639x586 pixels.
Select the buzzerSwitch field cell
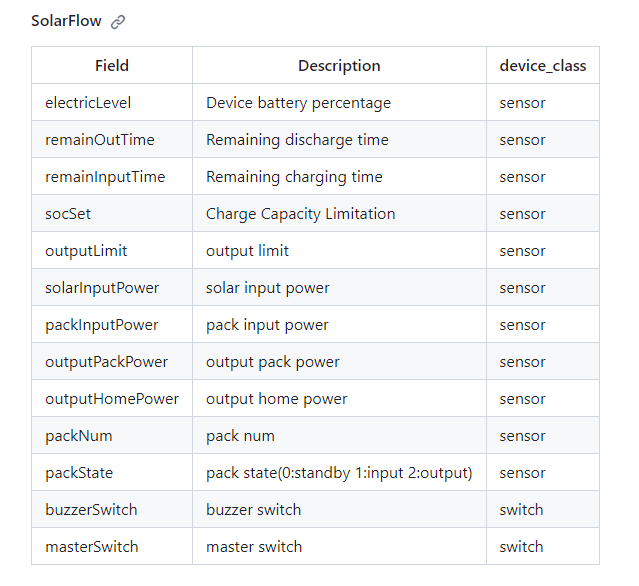(91, 510)
